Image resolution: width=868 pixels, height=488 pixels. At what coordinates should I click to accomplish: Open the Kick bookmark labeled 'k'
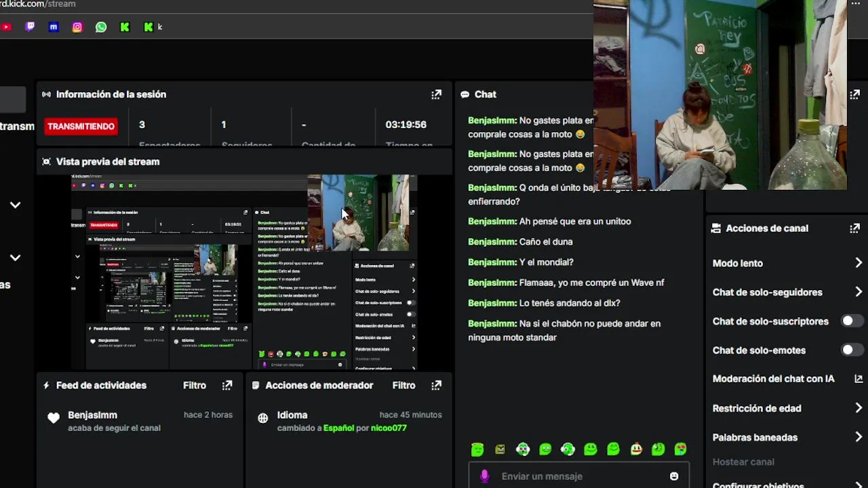tap(153, 27)
